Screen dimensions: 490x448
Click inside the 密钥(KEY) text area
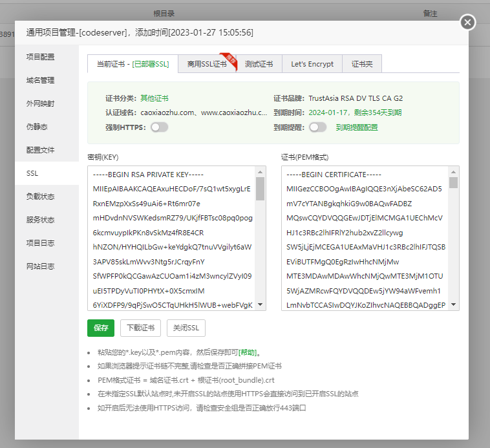coord(171,238)
